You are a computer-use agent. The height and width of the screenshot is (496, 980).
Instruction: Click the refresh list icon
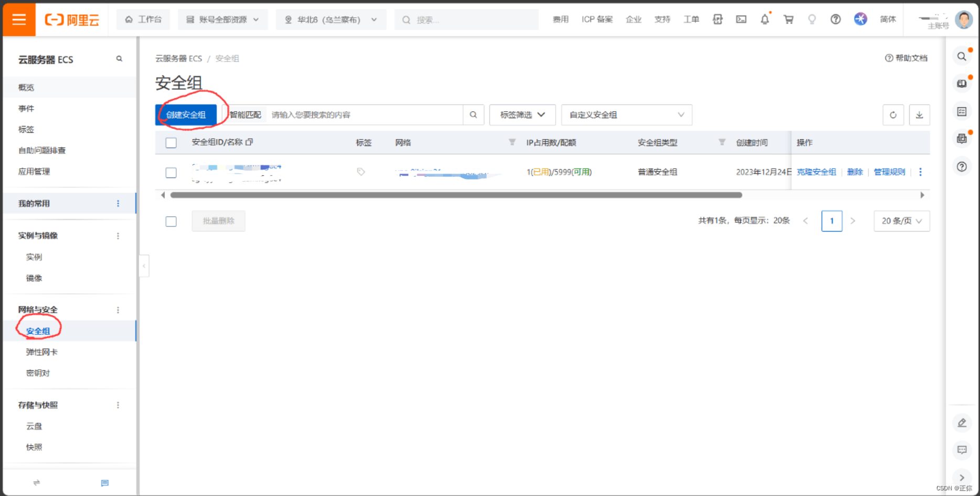893,115
